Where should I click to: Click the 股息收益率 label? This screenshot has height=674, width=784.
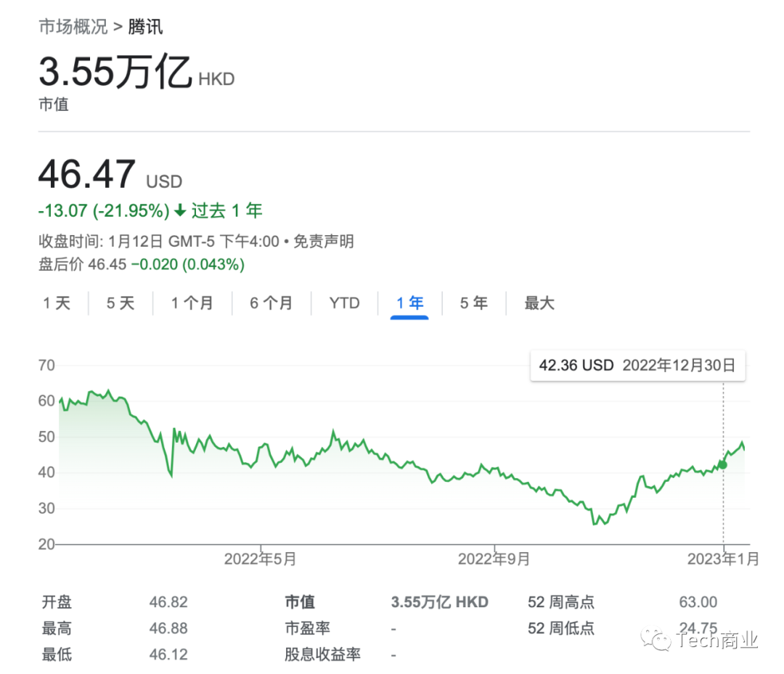[322, 654]
